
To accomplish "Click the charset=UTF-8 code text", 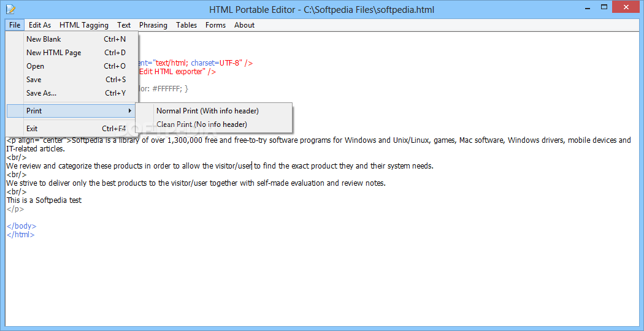I will pos(215,63).
